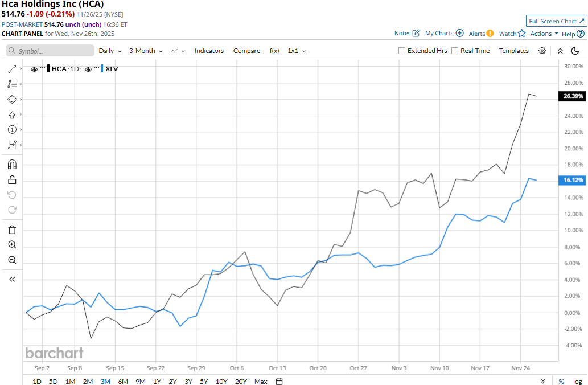This screenshot has width=588, height=385.
Task: Open Notes editor icon
Action: pos(416,33)
